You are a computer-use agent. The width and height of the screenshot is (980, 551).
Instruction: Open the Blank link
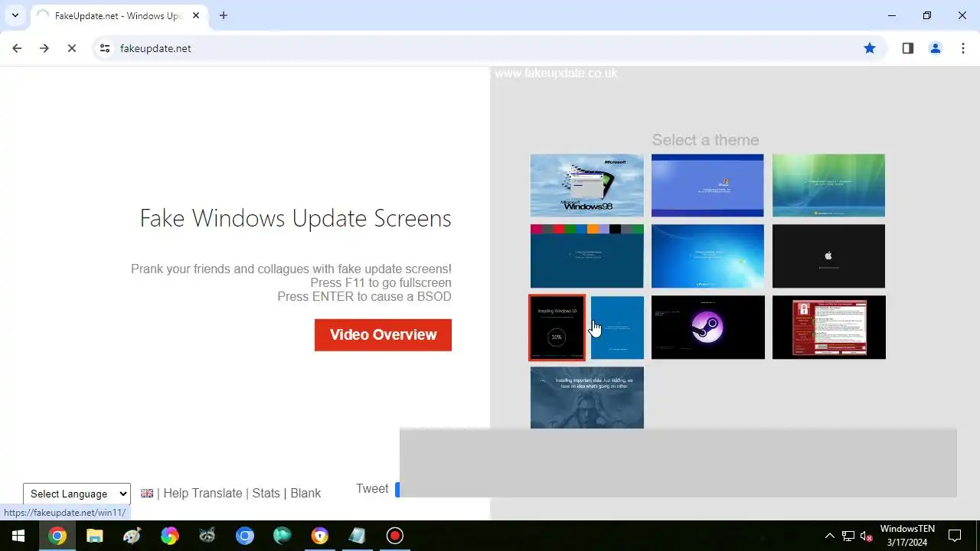305,494
